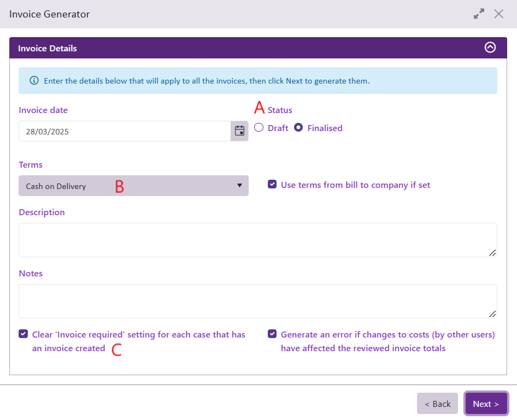The image size is (517, 420).
Task: Click the Invoice Details header title
Action: (48, 48)
